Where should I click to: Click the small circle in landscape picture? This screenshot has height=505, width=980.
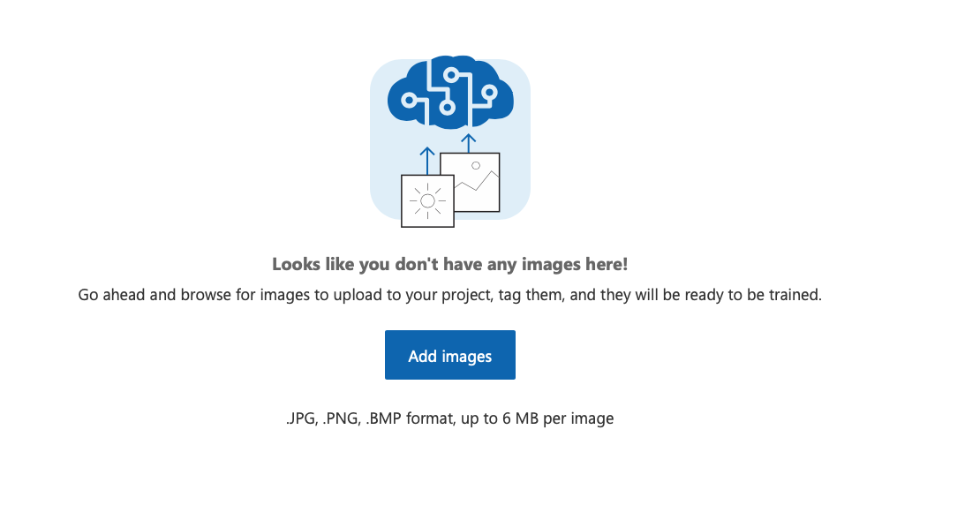point(476,166)
